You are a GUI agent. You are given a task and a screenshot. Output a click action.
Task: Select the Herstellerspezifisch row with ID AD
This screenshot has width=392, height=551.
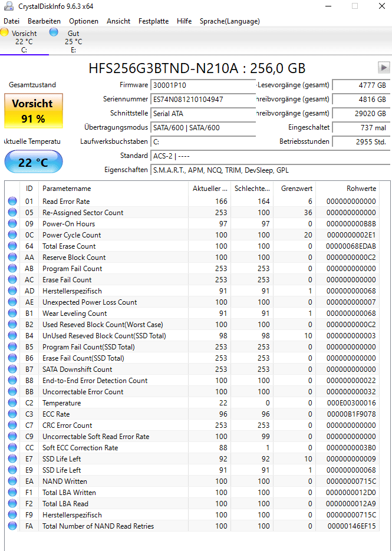pos(192,291)
